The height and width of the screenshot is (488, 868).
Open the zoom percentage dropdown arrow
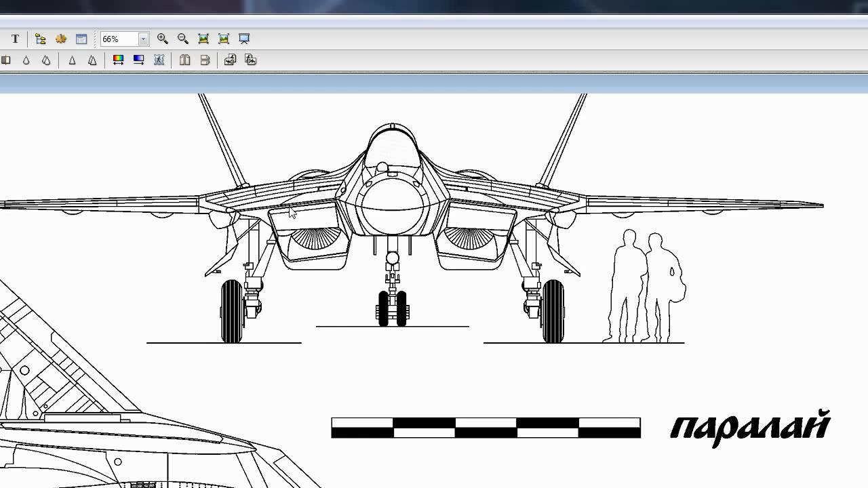(x=143, y=39)
